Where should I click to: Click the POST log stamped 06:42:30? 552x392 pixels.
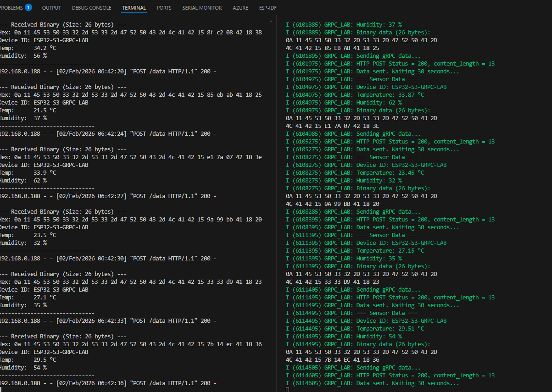pyautogui.click(x=108, y=259)
